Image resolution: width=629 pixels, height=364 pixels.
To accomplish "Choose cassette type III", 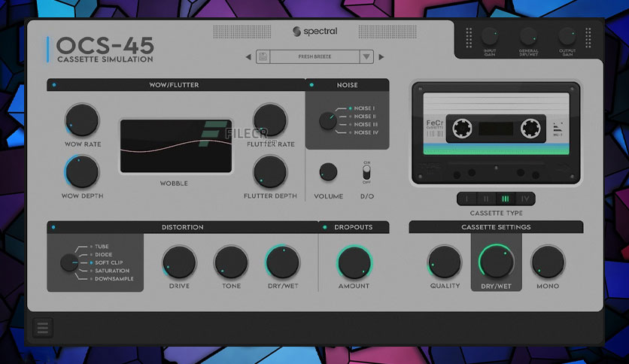I will (506, 199).
